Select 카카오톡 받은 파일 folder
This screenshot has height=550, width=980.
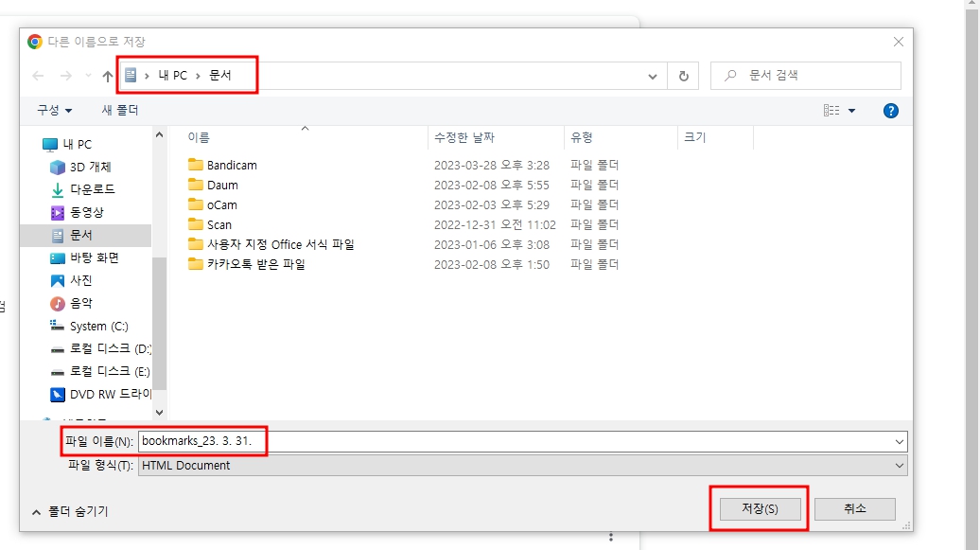pos(247,265)
